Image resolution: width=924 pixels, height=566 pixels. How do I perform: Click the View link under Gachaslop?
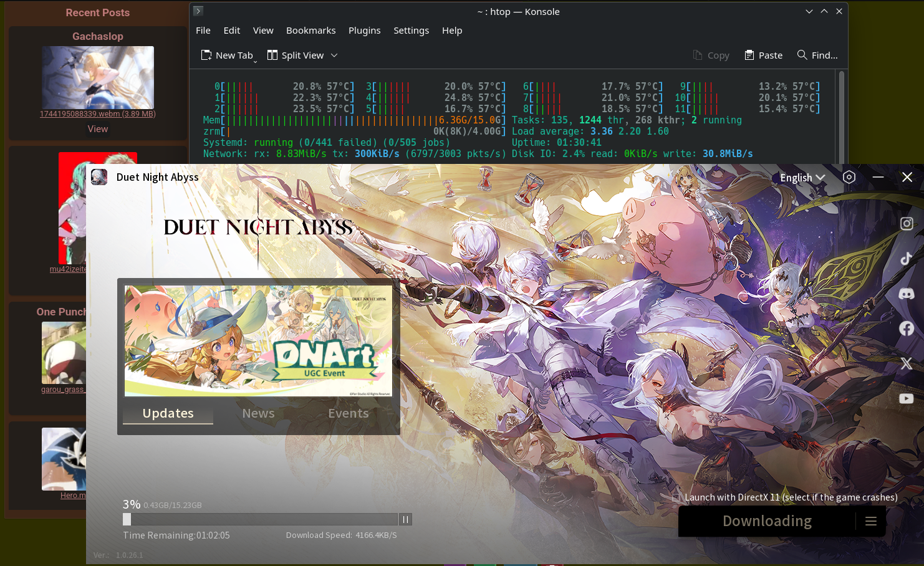pos(97,129)
